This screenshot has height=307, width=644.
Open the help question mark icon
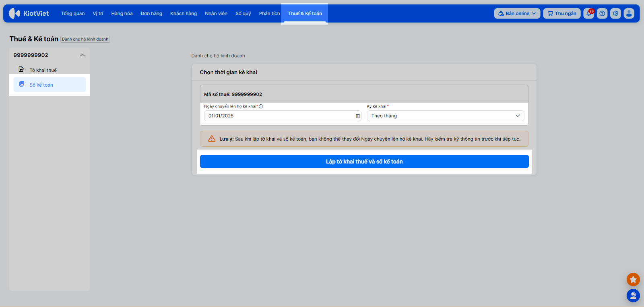tap(602, 13)
